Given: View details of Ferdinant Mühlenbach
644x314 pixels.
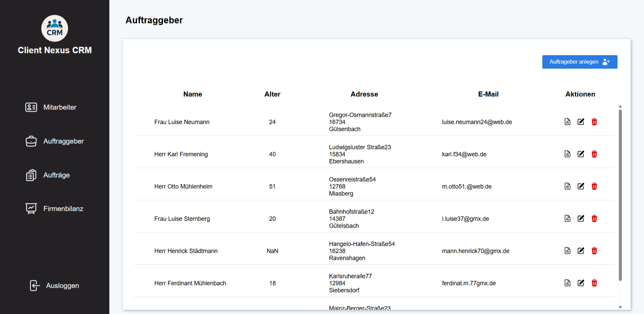Looking at the screenshot, I should [567, 283].
